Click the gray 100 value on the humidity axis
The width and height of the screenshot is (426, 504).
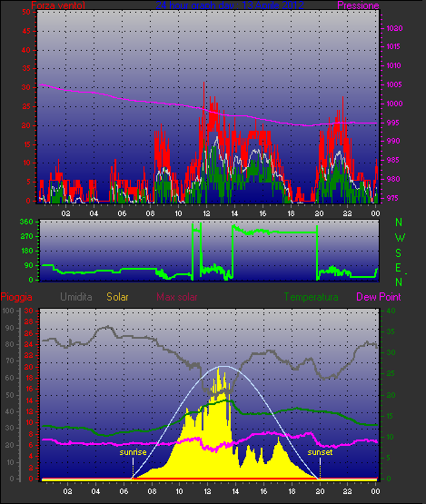pos(8,311)
